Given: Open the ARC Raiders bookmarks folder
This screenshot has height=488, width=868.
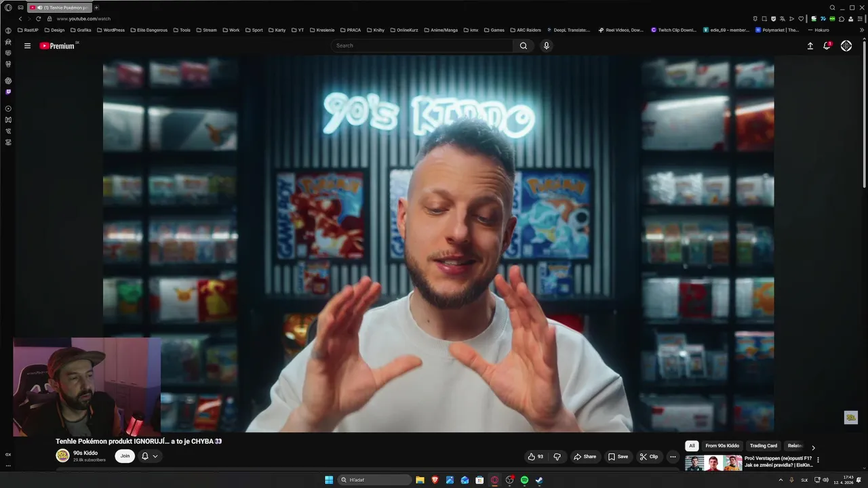Looking at the screenshot, I should pyautogui.click(x=525, y=30).
